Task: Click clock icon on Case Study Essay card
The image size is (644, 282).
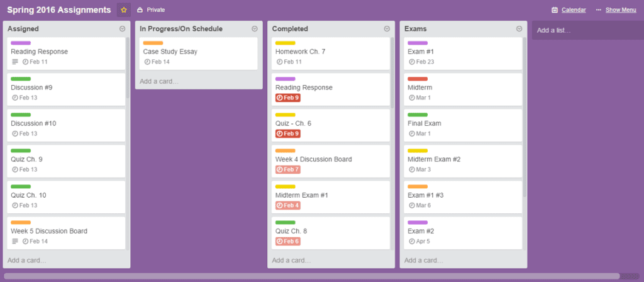Action: coord(147,62)
